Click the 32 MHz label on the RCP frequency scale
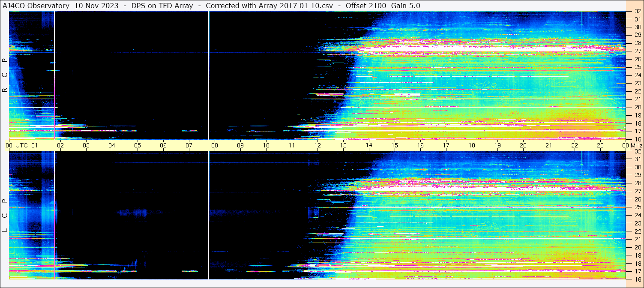 coord(637,12)
